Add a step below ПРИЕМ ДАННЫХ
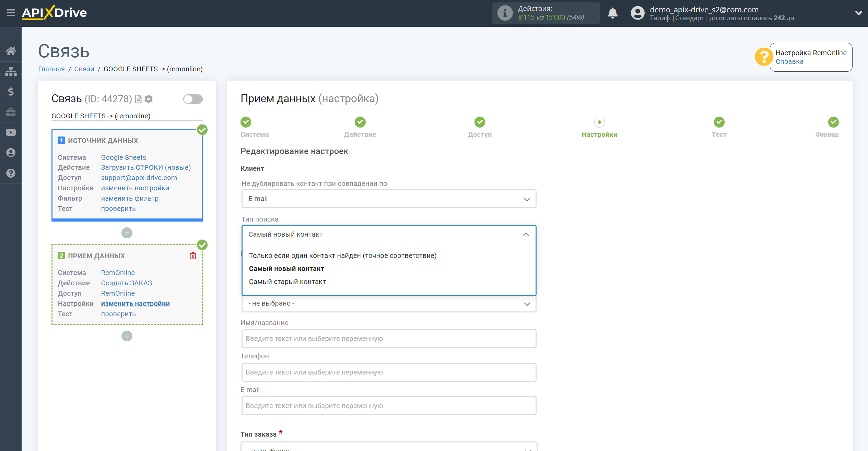The width and height of the screenshot is (868, 451). [127, 336]
